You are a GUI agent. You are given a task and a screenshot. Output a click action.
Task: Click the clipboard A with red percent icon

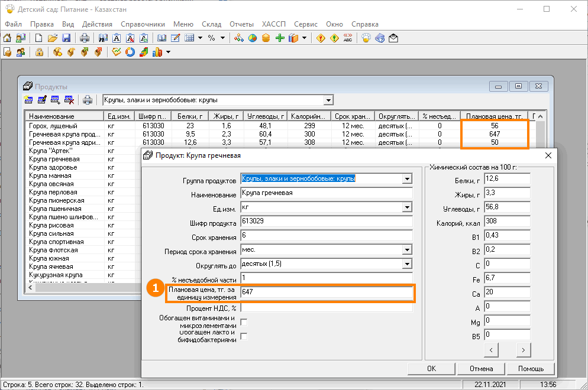click(130, 38)
